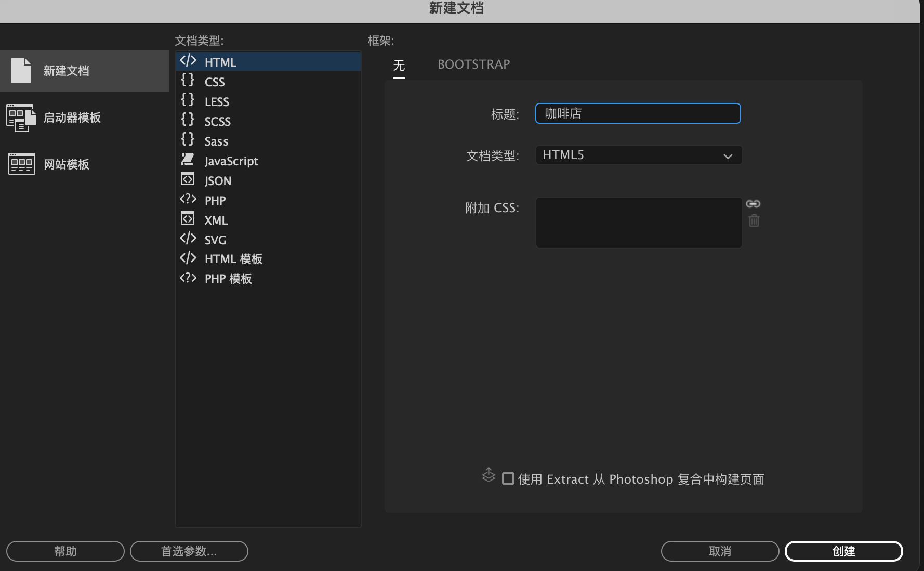The width and height of the screenshot is (924, 571).
Task: Switch to the BOOTSTRAP framework tab
Action: pyautogui.click(x=473, y=64)
